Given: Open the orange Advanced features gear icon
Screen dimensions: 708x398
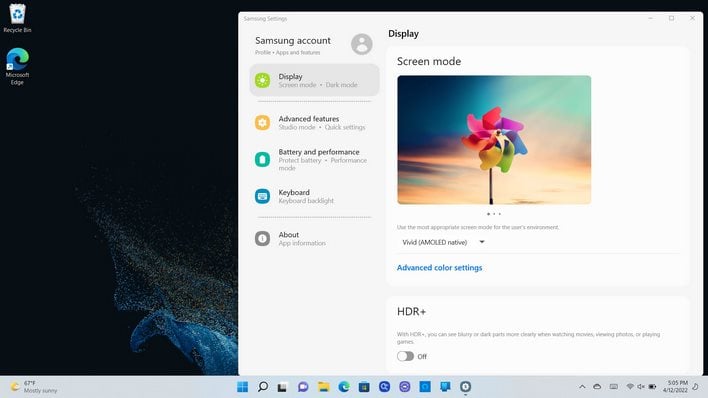Looking at the screenshot, I should point(262,122).
